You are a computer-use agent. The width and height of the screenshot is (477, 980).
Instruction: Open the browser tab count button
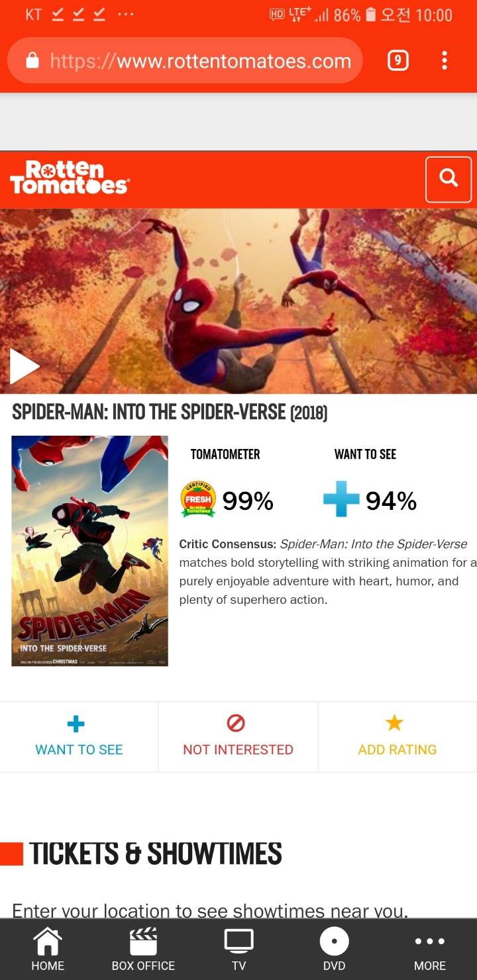(x=397, y=61)
